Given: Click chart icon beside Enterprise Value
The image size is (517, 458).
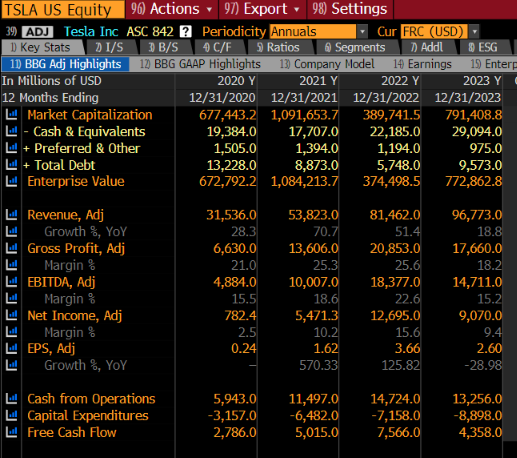Looking at the screenshot, I should [x=11, y=181].
